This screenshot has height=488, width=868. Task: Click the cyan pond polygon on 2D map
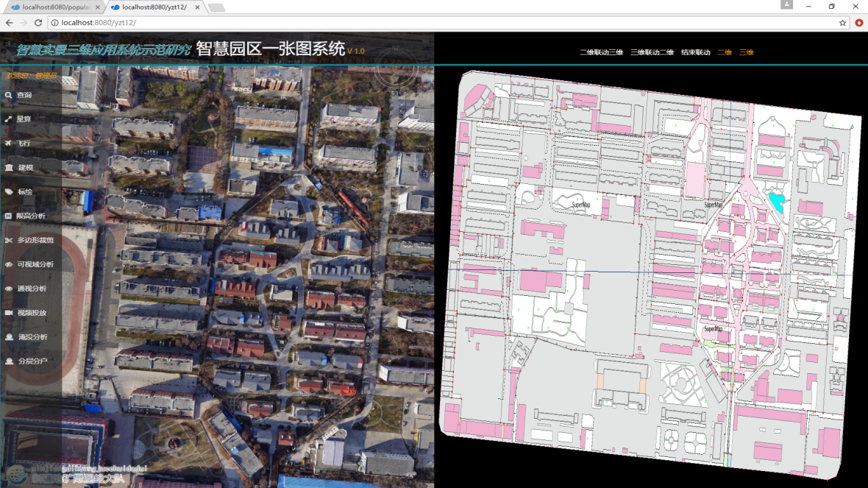776,202
